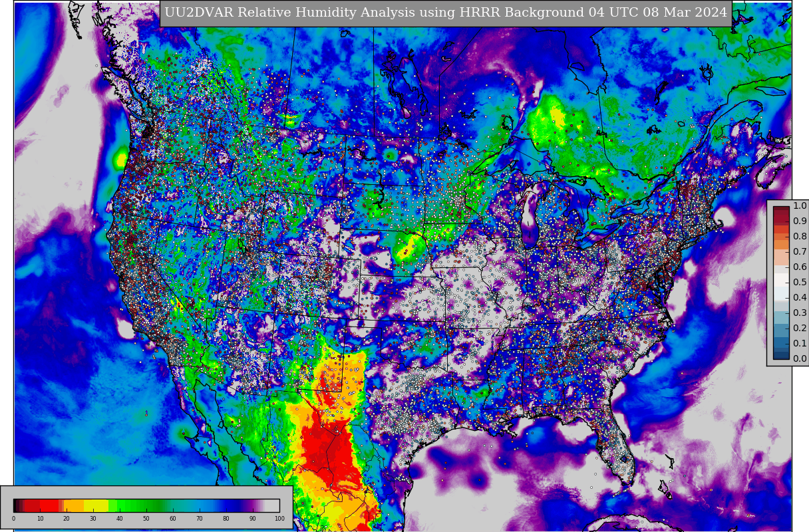Click the 0.1 label on vertical colorbar
Viewport: 809px width, 532px height.
point(800,344)
